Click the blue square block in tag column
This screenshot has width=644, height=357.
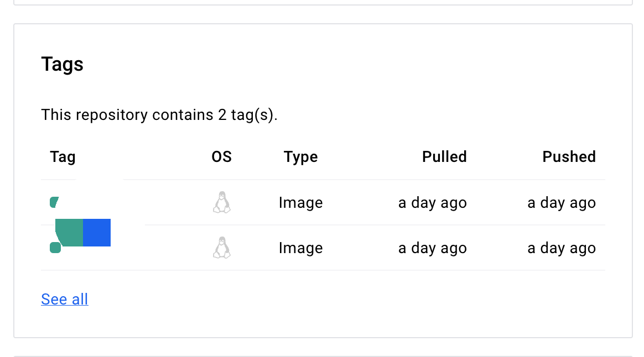pyautogui.click(x=97, y=233)
